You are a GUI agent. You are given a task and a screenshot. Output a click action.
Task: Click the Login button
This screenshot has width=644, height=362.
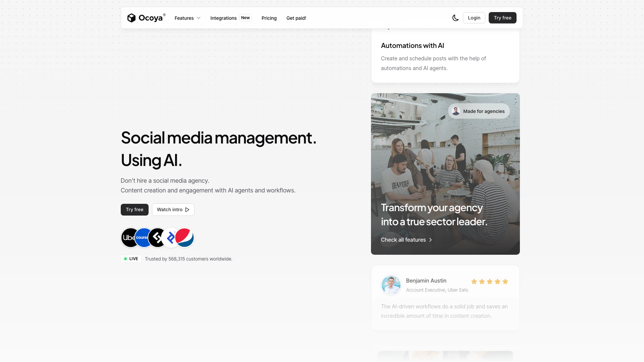click(x=474, y=18)
